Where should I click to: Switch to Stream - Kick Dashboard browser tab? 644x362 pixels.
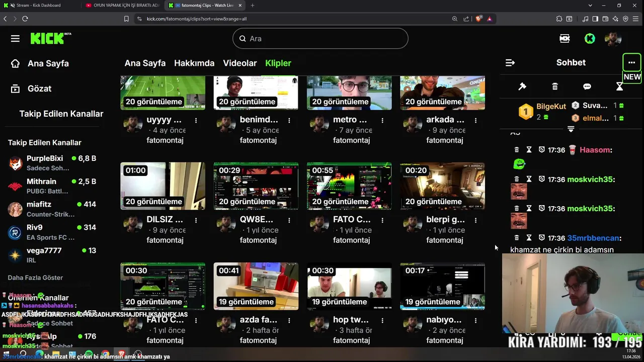pyautogui.click(x=38, y=6)
